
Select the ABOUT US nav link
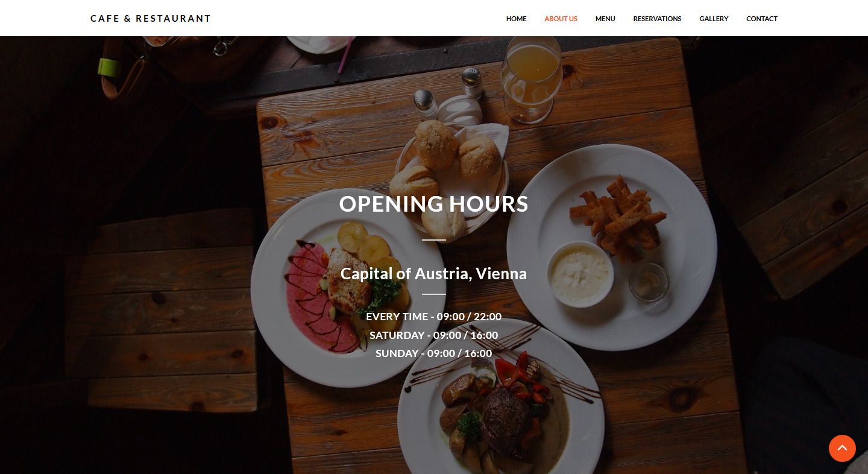point(561,19)
